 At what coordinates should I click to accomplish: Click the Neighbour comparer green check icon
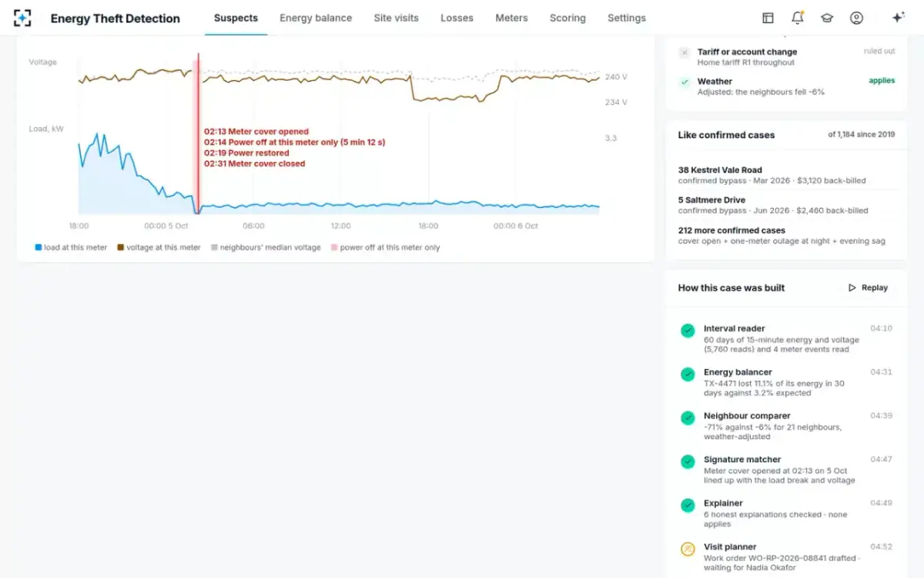pyautogui.click(x=688, y=418)
